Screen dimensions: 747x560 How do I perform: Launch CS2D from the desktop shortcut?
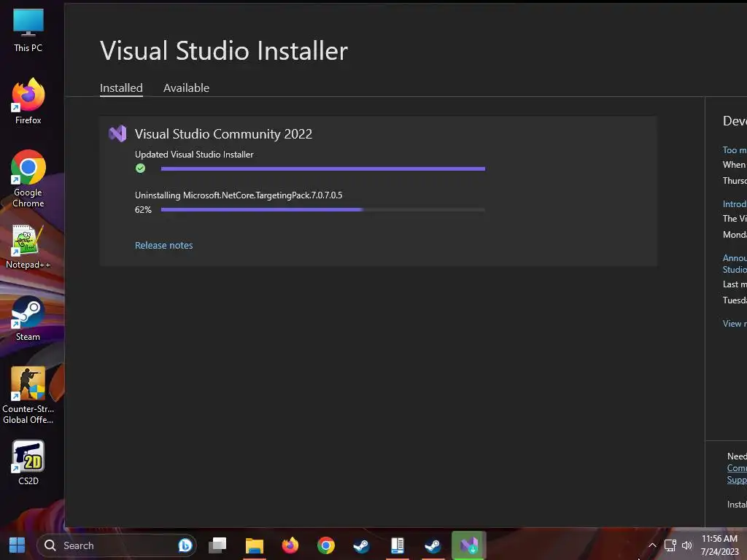tap(28, 463)
